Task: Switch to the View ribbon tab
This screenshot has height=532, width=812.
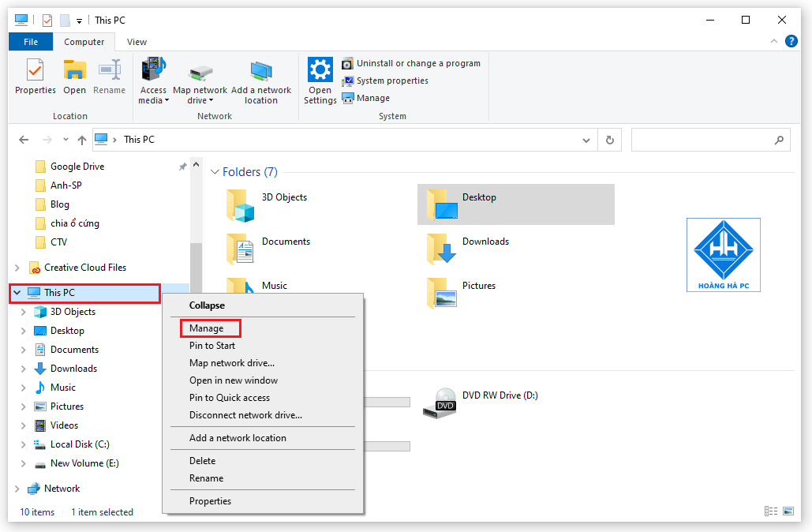Action: (x=137, y=41)
